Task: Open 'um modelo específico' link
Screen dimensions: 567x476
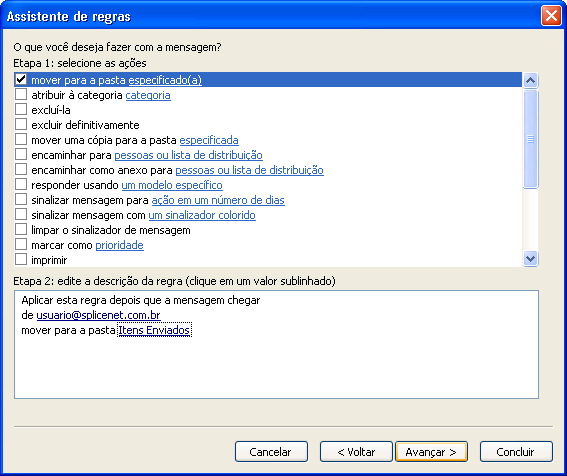Action: [172, 185]
